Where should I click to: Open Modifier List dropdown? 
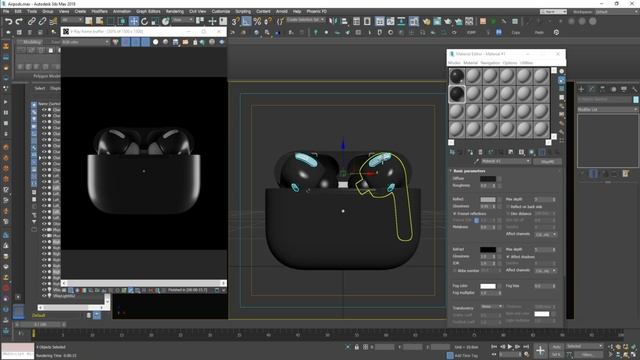click(607, 109)
